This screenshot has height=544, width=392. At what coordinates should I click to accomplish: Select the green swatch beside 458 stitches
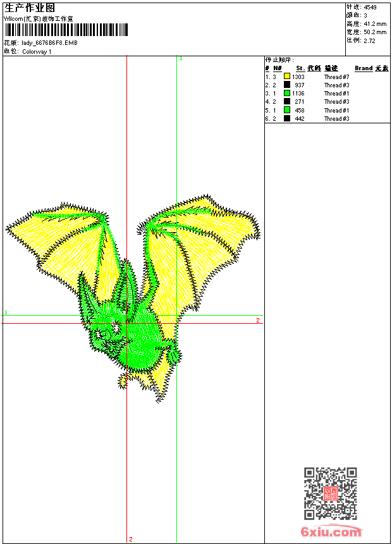coord(287,110)
